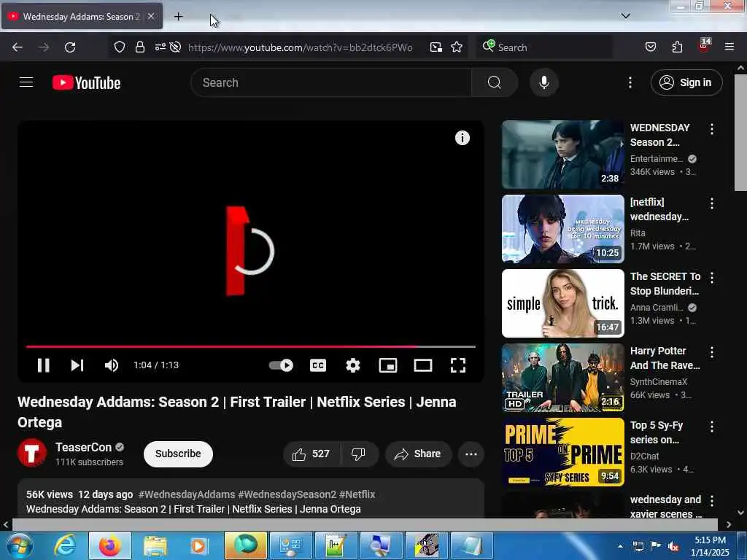This screenshot has width=747, height=560.
Task: Open the site permissions icon in the address bar
Action: [160, 47]
